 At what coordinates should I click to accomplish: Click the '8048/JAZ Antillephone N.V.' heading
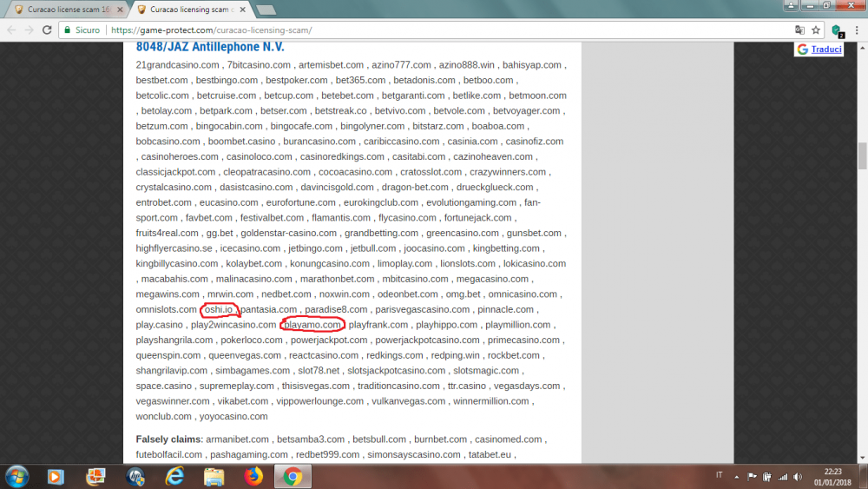click(210, 47)
